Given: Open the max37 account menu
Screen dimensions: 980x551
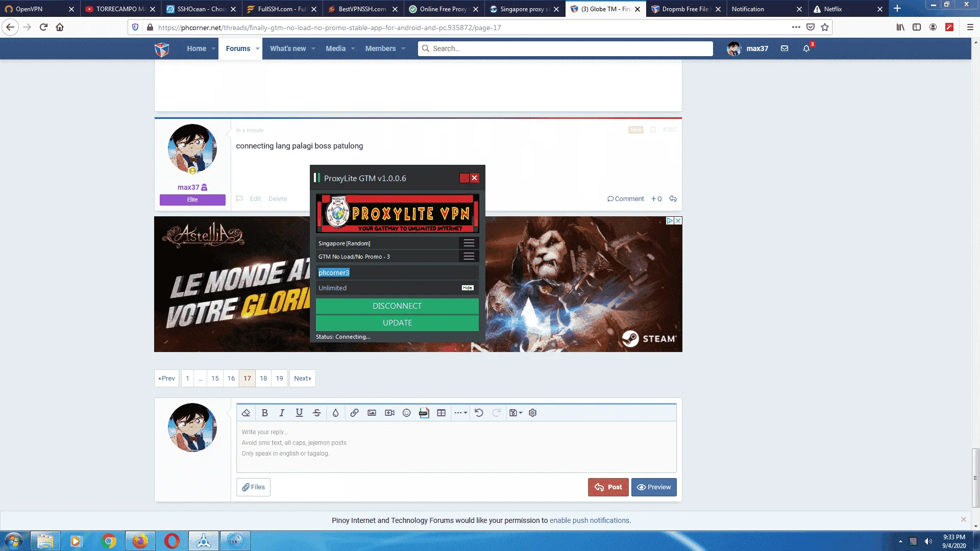Looking at the screenshot, I should click(747, 48).
